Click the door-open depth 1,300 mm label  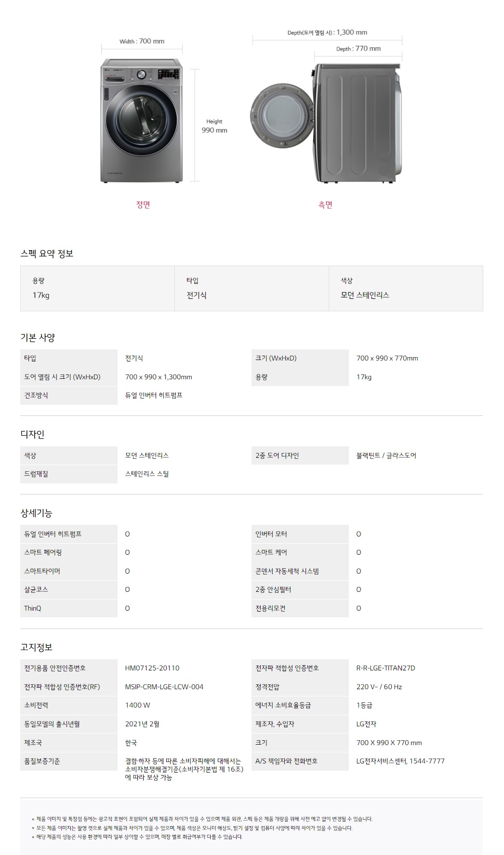click(327, 33)
